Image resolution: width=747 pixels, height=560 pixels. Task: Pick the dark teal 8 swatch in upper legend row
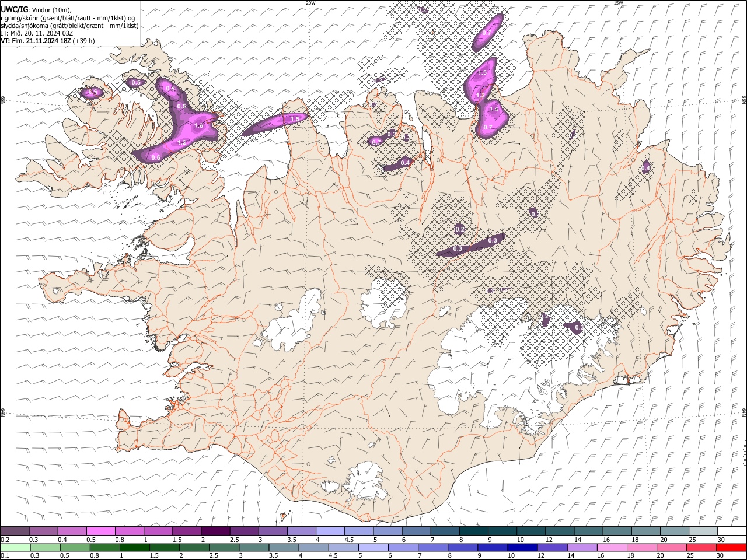pos(474,531)
